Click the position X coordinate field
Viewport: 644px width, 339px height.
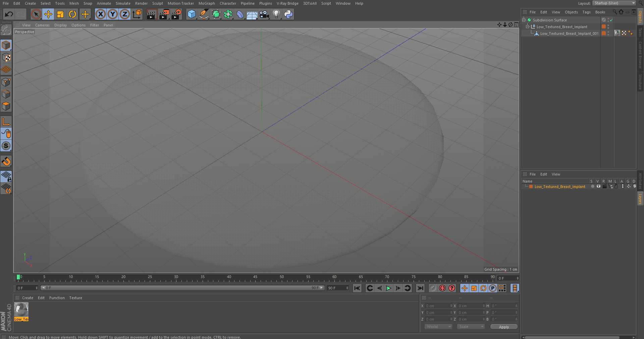click(x=439, y=306)
